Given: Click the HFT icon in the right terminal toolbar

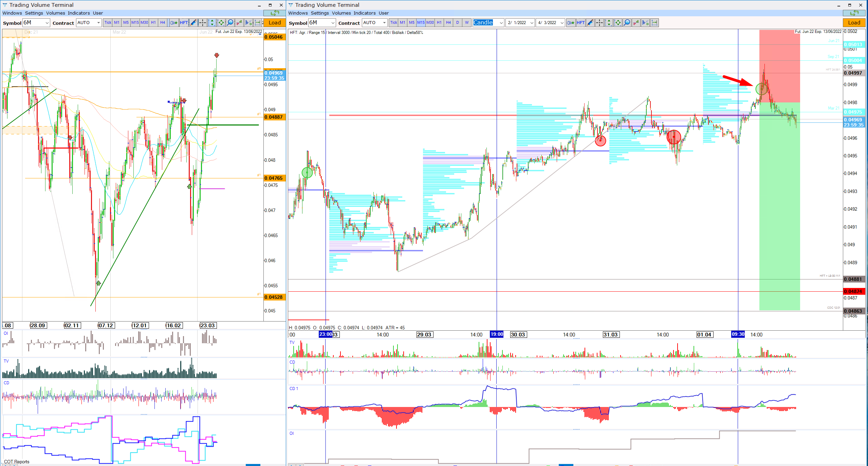Looking at the screenshot, I should 580,23.
